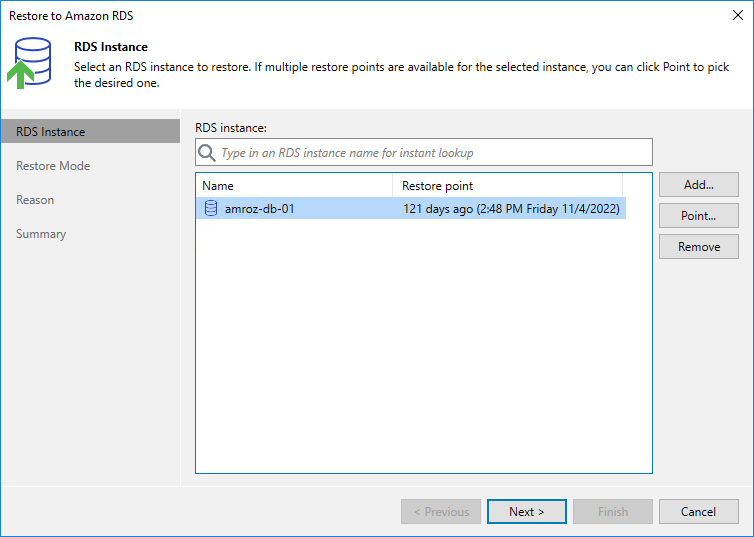Sort by the Restore point column header
Viewport: 754px width, 537px height.
507,186
